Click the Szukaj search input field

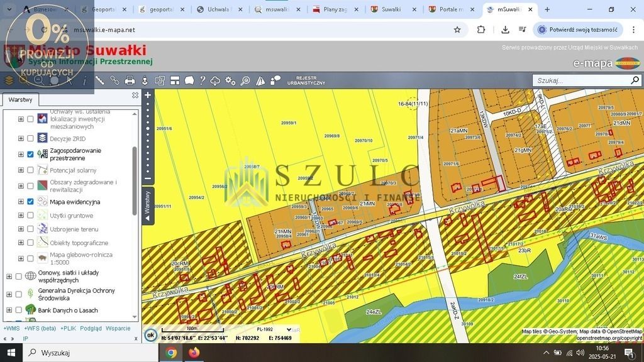click(579, 80)
